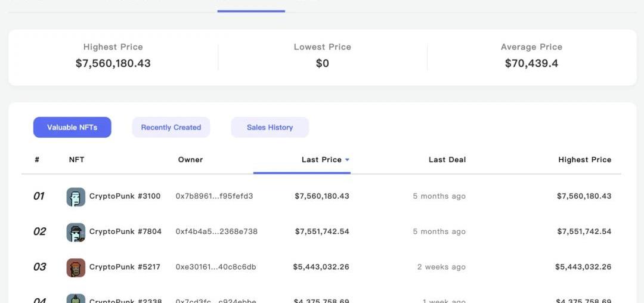Viewport: 644px width, 303px height.
Task: Click the CryptoPunk #5217 ape avatar
Action: coord(76,268)
